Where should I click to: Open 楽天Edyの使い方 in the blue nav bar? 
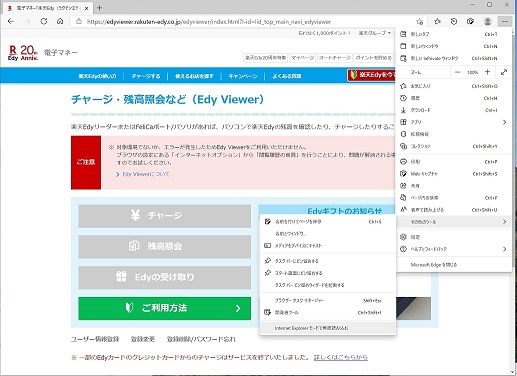tap(97, 76)
